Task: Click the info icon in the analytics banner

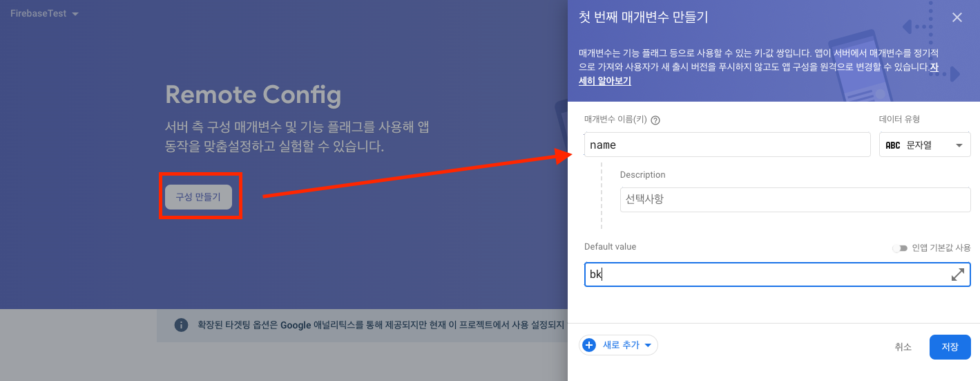Action: tap(181, 325)
